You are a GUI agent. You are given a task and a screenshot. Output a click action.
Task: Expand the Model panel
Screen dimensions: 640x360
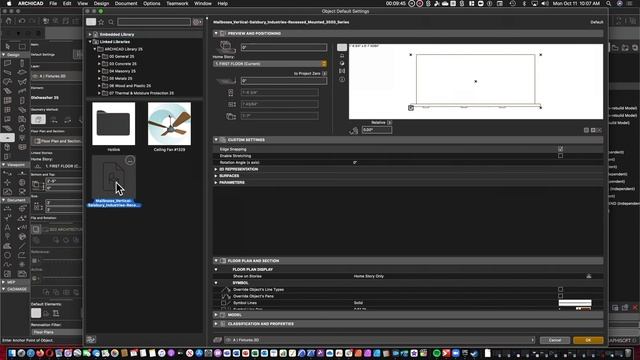pos(216,315)
